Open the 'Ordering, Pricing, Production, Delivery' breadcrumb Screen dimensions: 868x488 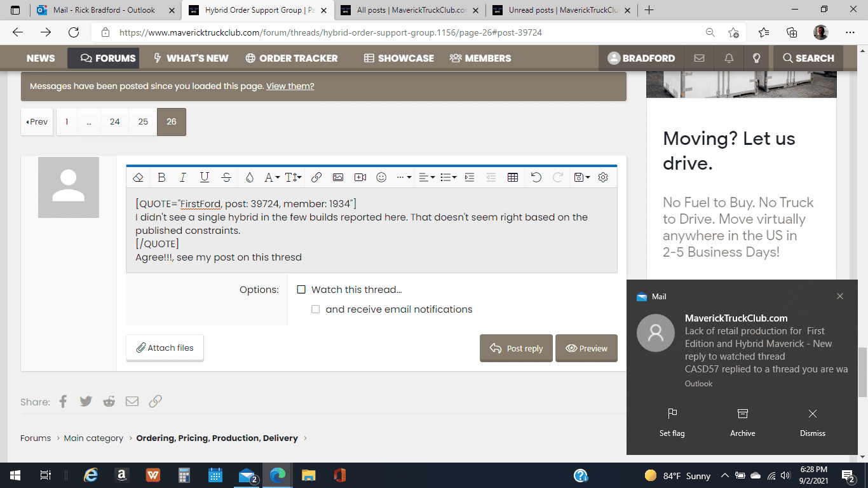pyautogui.click(x=217, y=438)
